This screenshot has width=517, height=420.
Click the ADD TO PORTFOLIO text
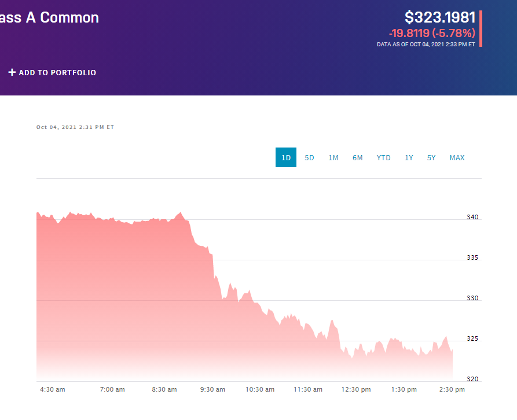(57, 73)
